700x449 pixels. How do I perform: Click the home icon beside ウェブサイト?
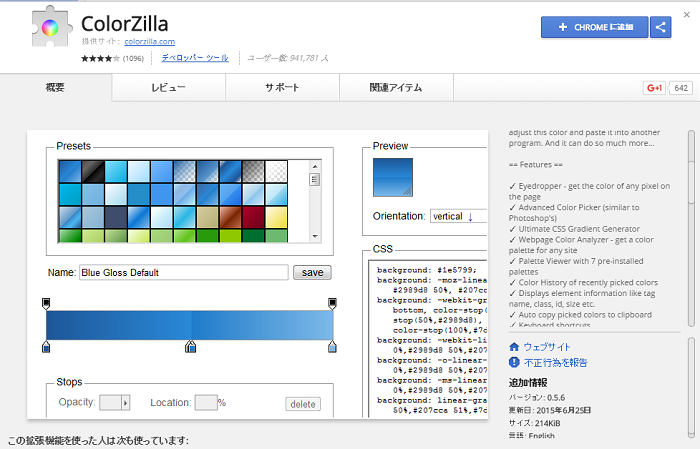point(514,347)
